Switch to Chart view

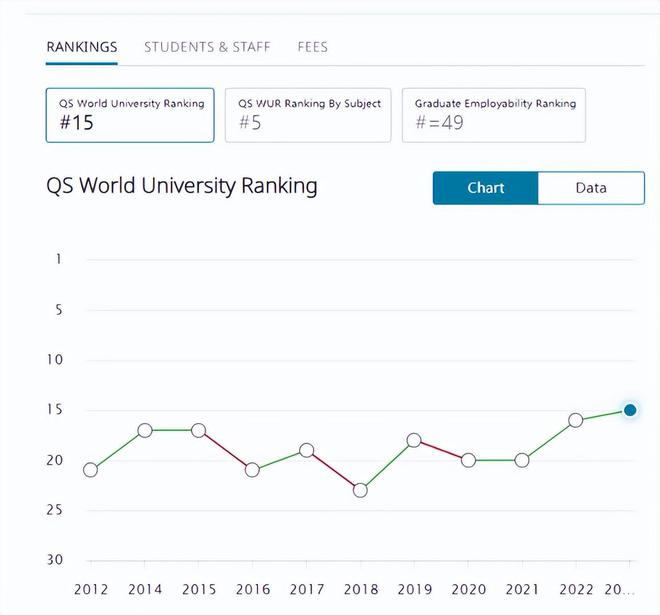pos(485,188)
